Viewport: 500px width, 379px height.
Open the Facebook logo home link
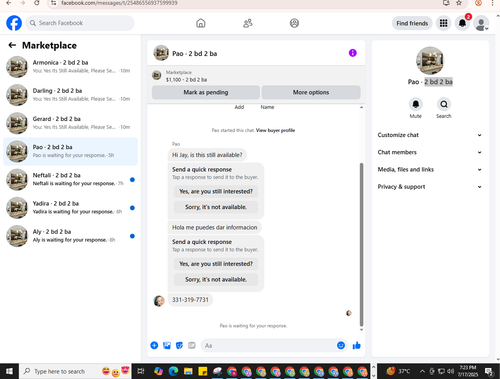click(x=14, y=23)
